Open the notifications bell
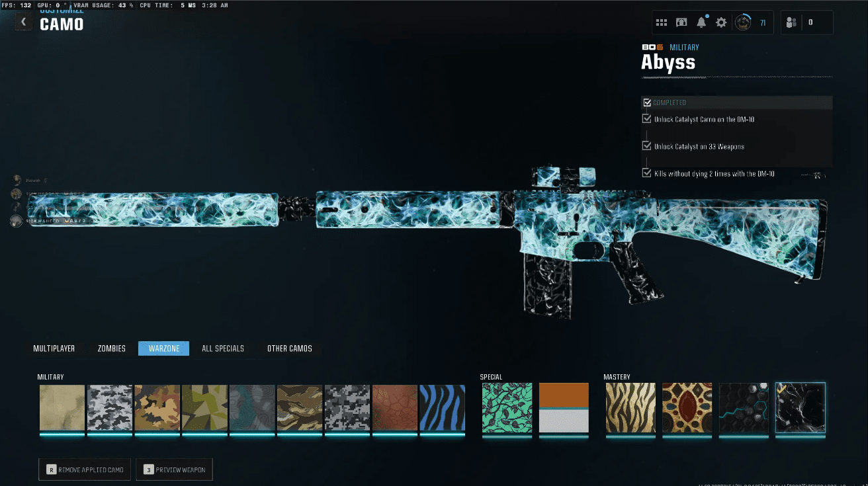 [x=702, y=22]
